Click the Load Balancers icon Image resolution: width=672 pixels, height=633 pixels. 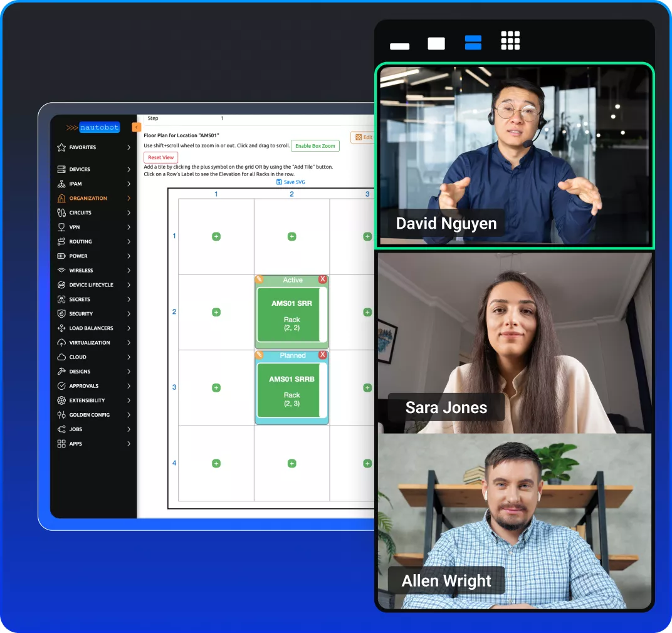point(61,328)
